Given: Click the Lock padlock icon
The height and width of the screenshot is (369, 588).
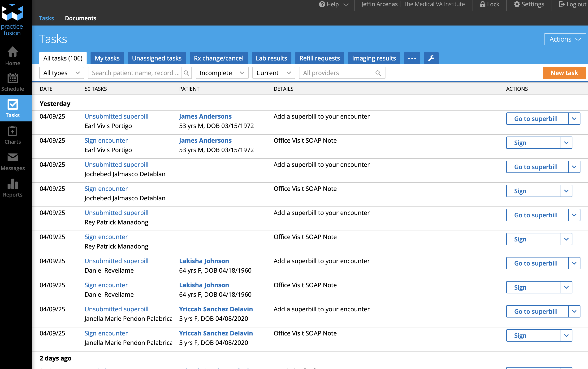Looking at the screenshot, I should 482,4.
